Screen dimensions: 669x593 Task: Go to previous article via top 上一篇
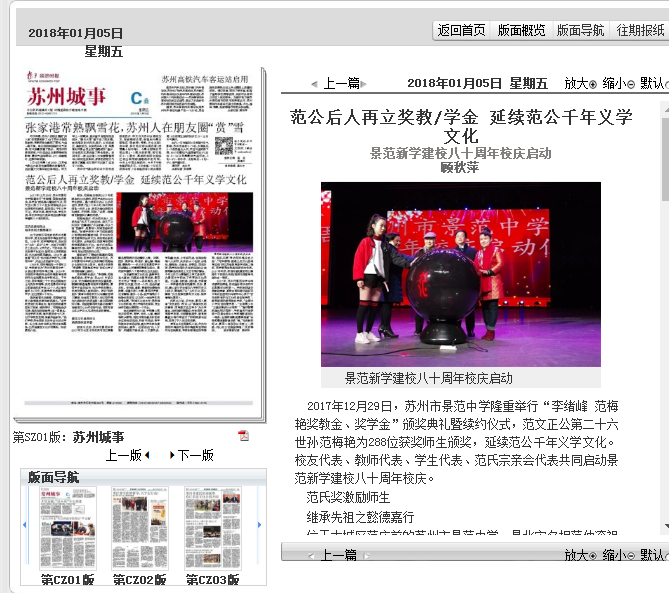click(x=340, y=84)
